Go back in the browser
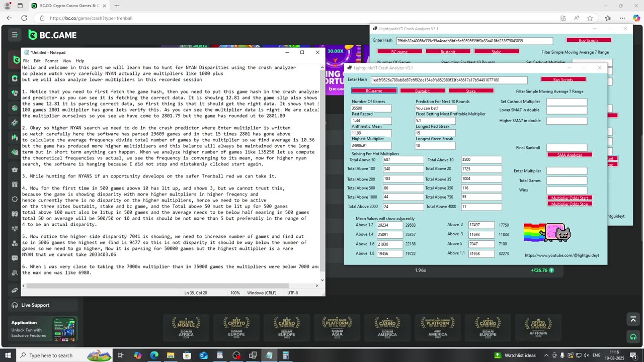 pyautogui.click(x=9, y=18)
